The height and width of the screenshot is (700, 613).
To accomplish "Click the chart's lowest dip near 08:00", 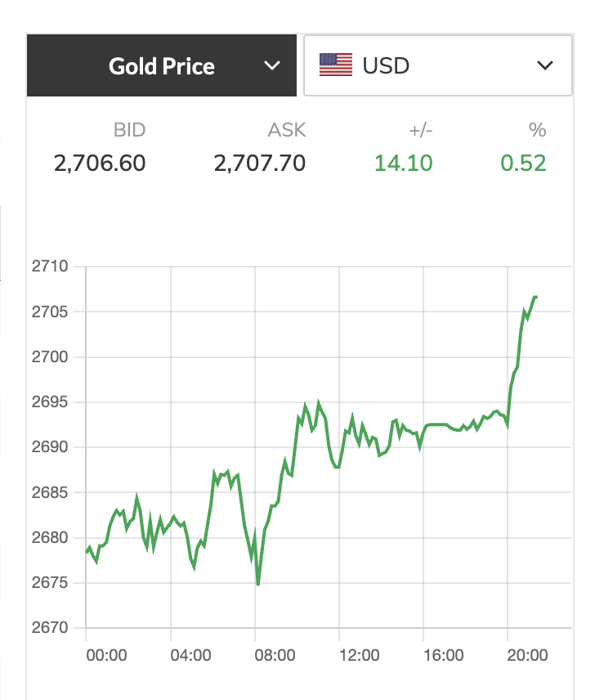I will point(258,584).
